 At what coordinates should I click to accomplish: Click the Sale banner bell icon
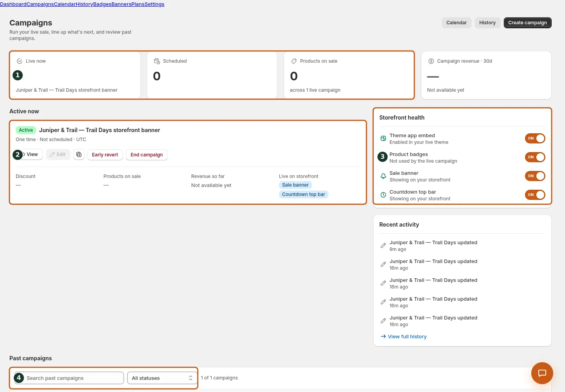pos(383,176)
